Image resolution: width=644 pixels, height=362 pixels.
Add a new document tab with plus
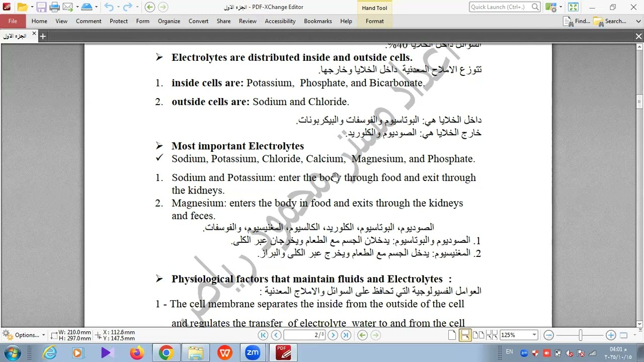point(43,36)
